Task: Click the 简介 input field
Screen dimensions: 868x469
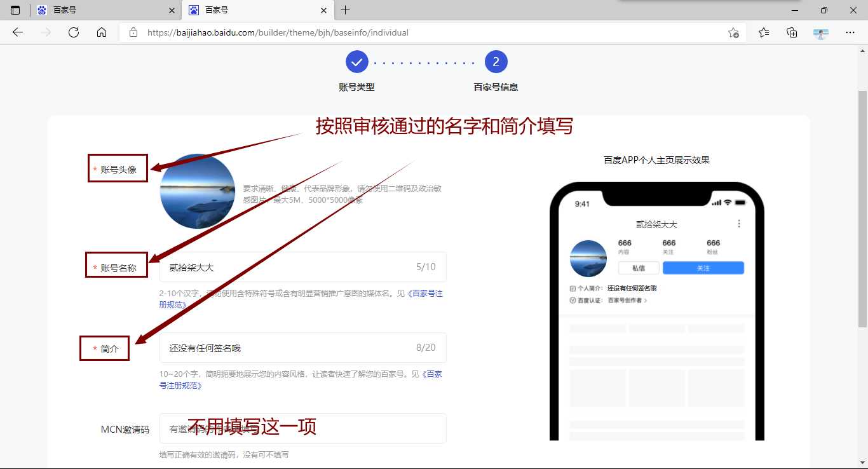Action: [286, 348]
